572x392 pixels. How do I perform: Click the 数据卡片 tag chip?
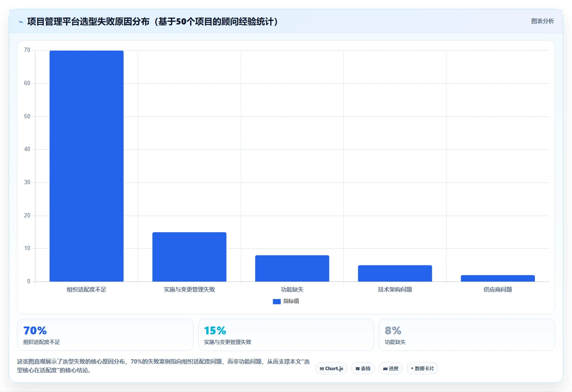(423, 368)
